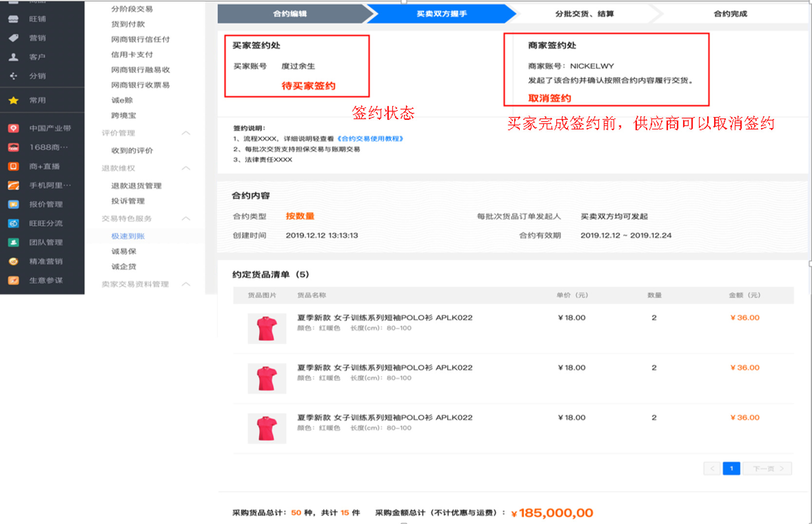Open the 合约交易使用教程 link

[370, 139]
